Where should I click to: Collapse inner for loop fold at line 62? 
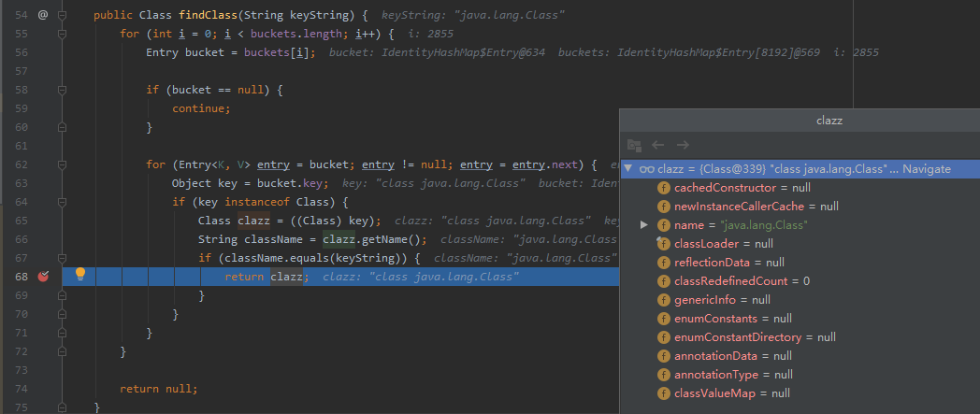tap(62, 164)
